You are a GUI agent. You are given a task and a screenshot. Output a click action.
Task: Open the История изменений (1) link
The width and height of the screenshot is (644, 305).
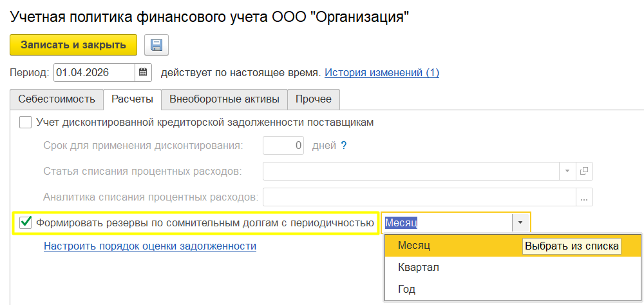382,73
